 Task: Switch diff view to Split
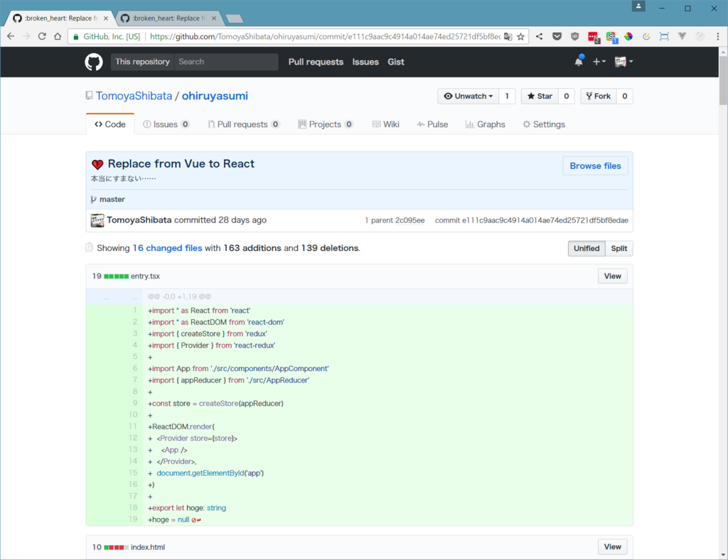[619, 249]
